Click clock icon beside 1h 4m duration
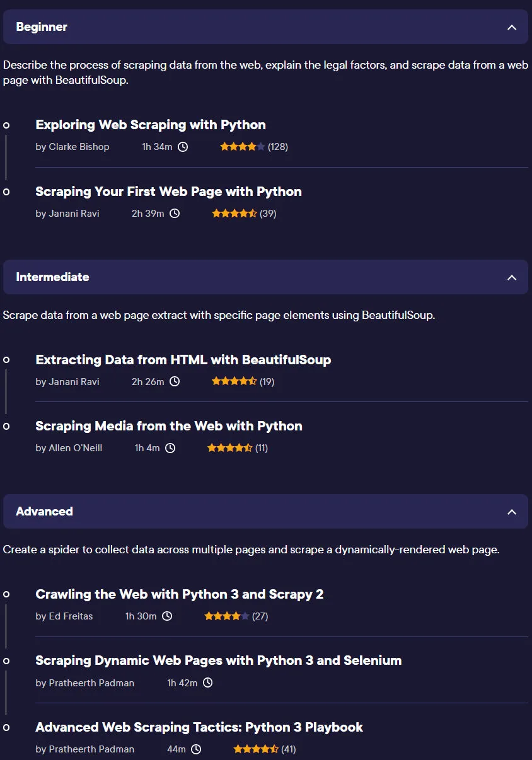The width and height of the screenshot is (532, 760). pos(170,448)
